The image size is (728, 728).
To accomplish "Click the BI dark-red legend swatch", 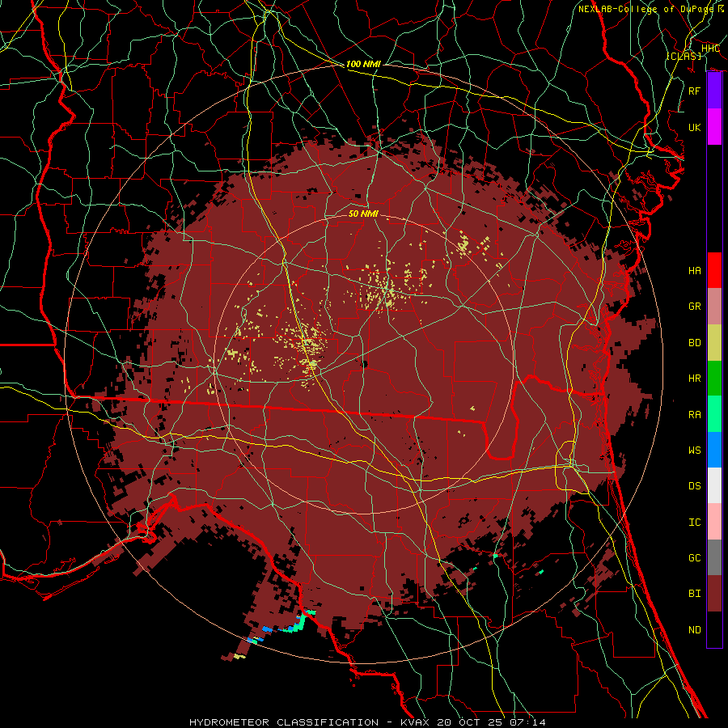I will [714, 594].
